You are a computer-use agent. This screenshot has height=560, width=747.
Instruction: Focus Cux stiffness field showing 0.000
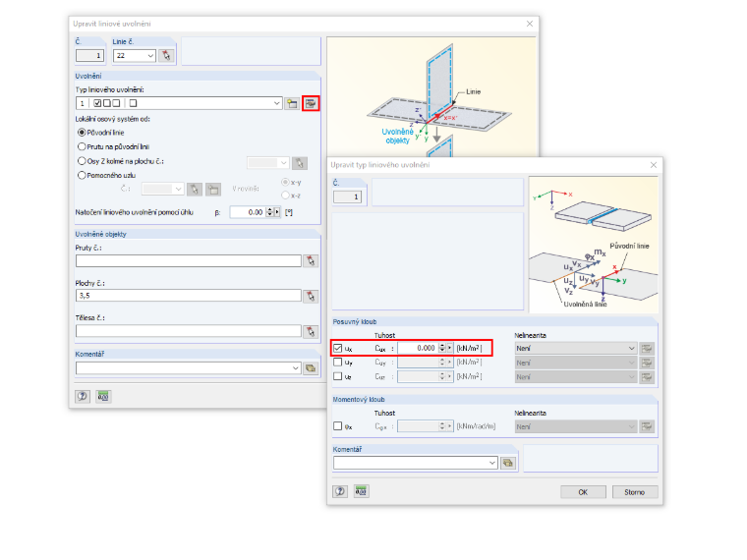pos(418,349)
